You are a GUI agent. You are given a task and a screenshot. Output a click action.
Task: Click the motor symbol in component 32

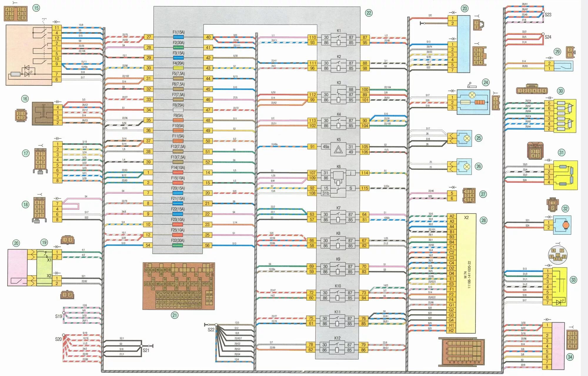pos(565,225)
